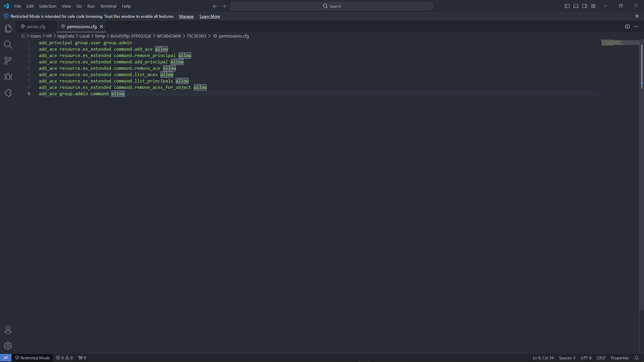This screenshot has width=644, height=362.
Task: Click the Run and Debug icon
Action: click(8, 77)
